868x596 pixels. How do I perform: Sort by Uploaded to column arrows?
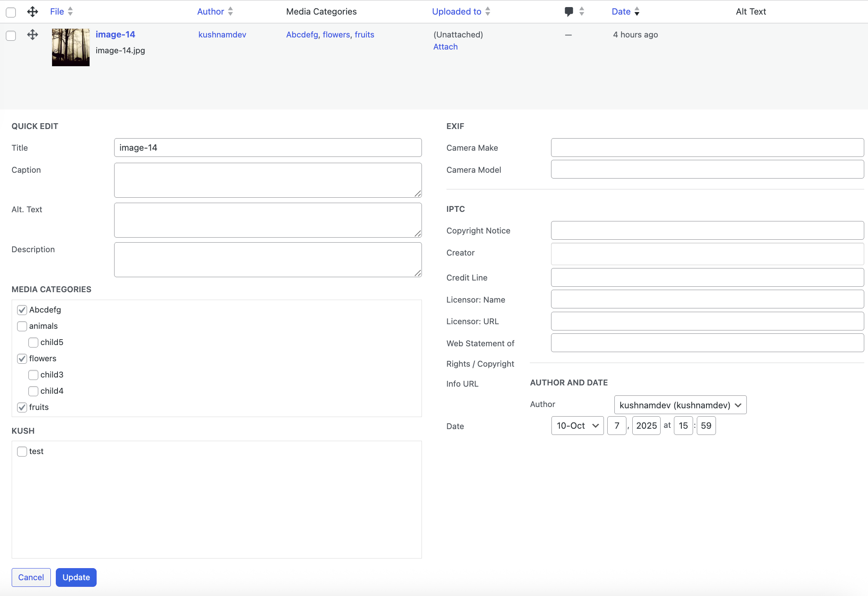(x=488, y=12)
